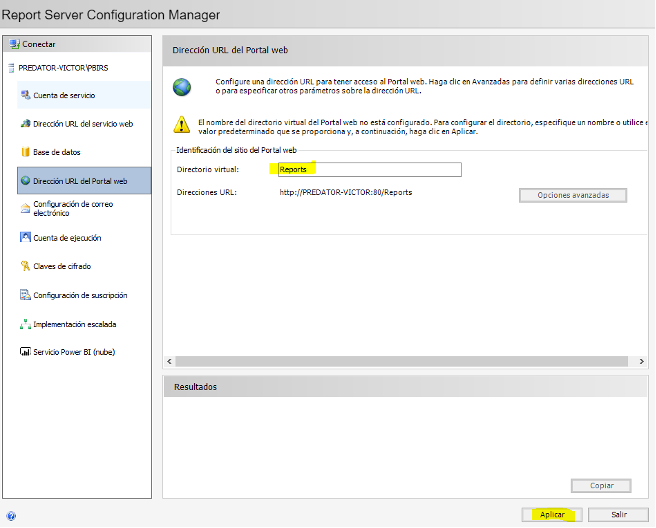Click the blue help icon

11,516
